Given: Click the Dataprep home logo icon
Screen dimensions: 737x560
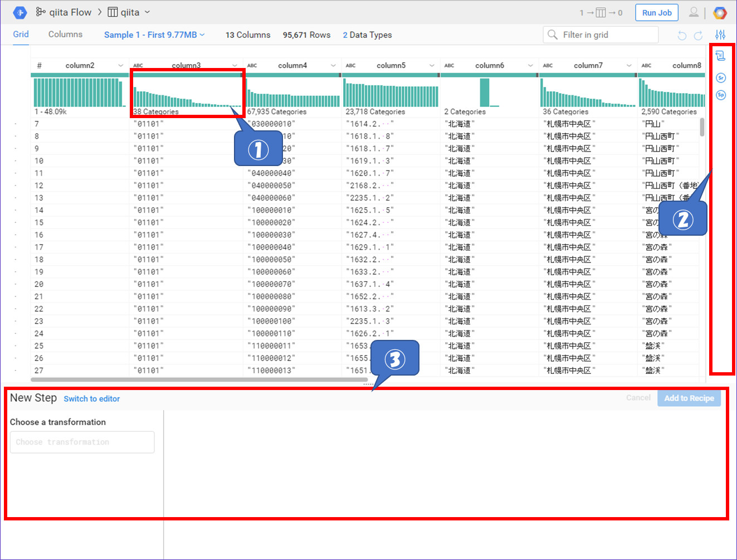Looking at the screenshot, I should pyautogui.click(x=20, y=12).
